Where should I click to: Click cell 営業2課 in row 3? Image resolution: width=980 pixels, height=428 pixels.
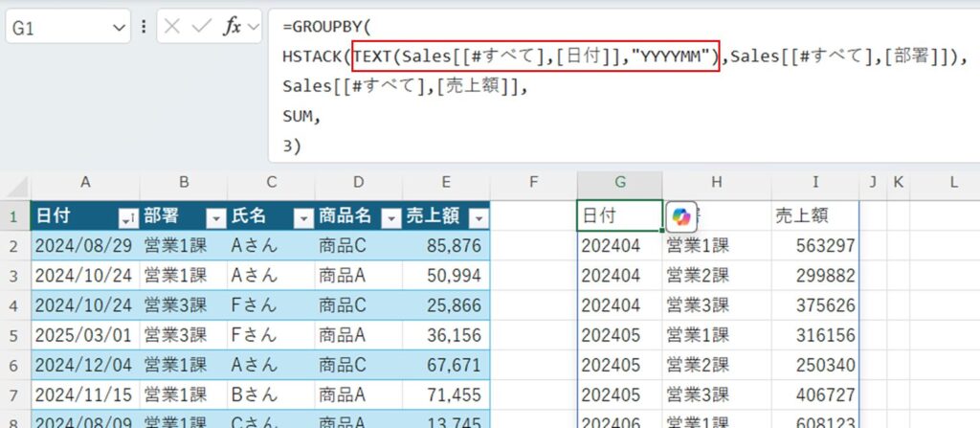[x=717, y=276]
